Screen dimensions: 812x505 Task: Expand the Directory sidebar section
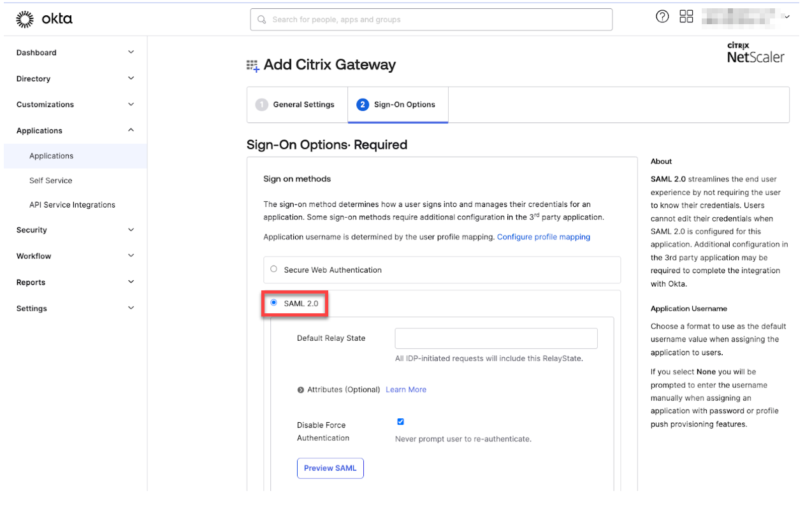131,78
